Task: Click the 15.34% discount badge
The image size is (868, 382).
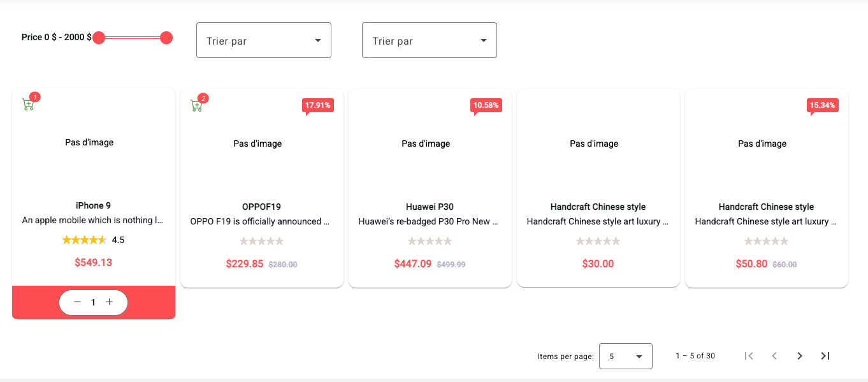Action: click(822, 105)
